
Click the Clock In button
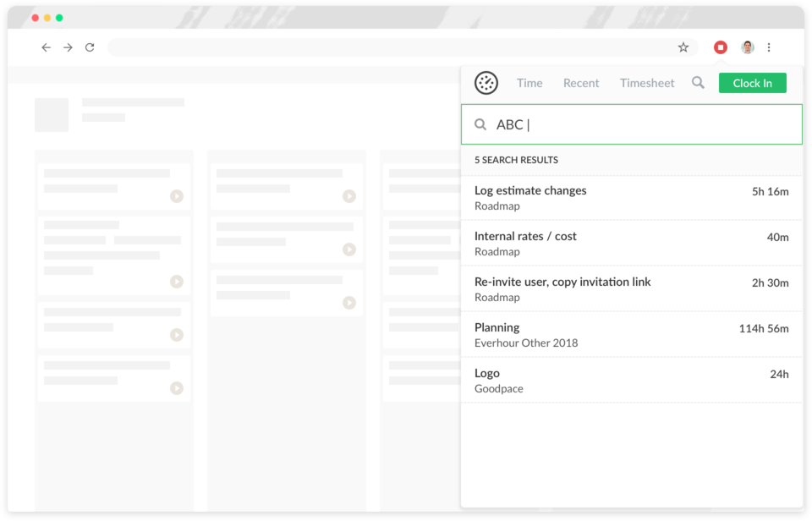pyautogui.click(x=752, y=83)
